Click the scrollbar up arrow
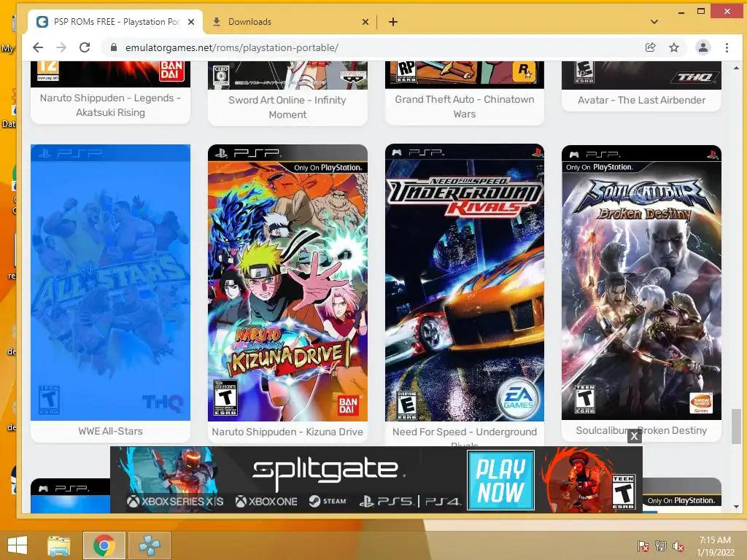This screenshot has width=747, height=560. (x=737, y=68)
